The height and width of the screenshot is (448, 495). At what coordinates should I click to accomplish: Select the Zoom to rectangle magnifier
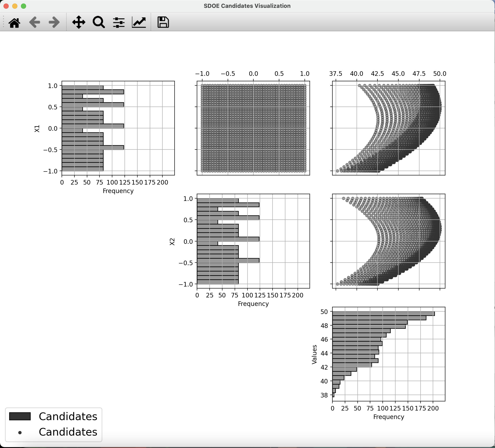(x=99, y=22)
